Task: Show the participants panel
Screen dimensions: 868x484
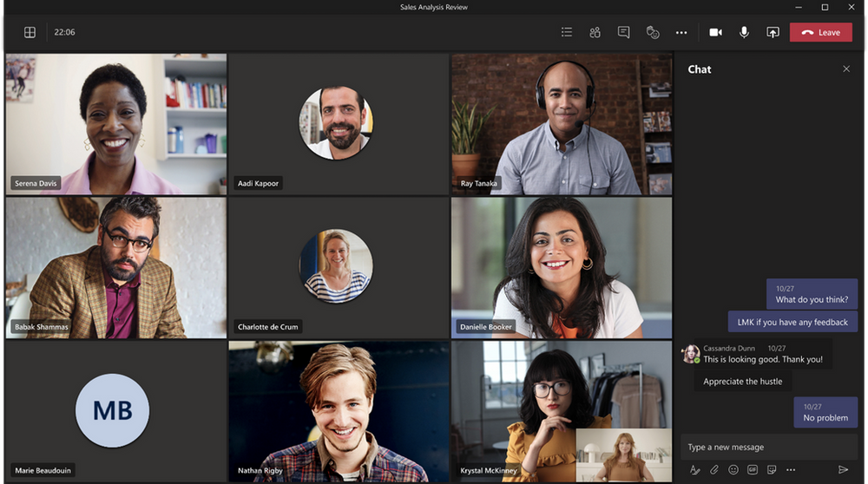Action: pyautogui.click(x=595, y=32)
